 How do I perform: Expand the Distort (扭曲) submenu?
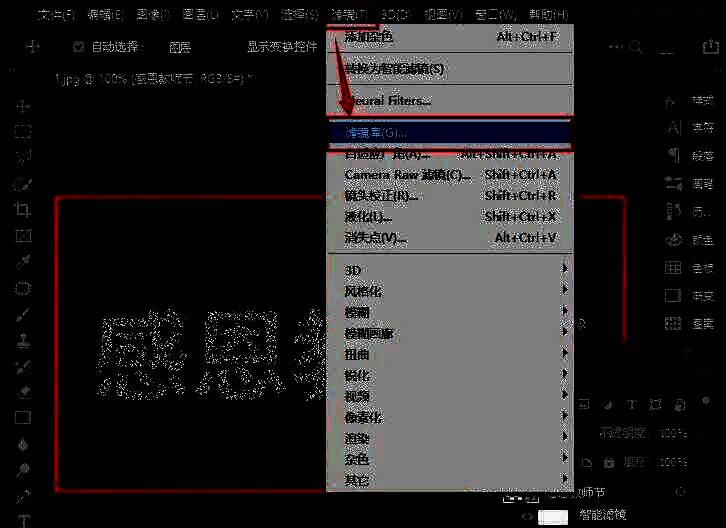coord(450,354)
